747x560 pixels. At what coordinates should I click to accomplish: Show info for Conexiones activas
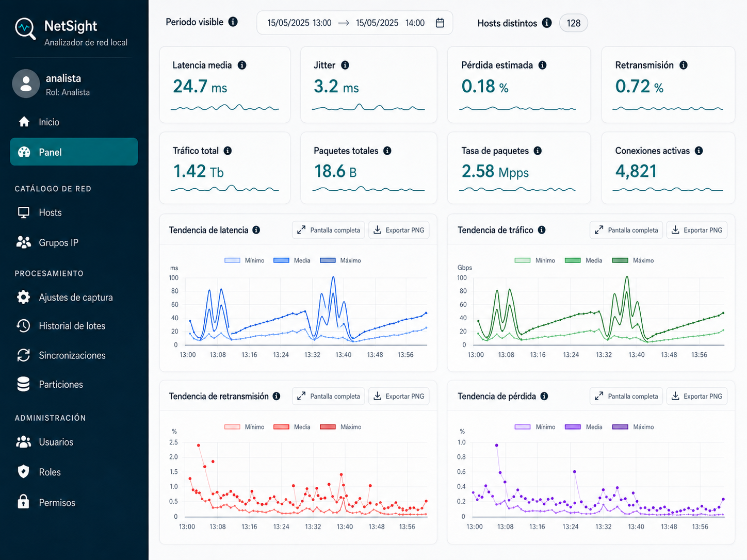699,151
